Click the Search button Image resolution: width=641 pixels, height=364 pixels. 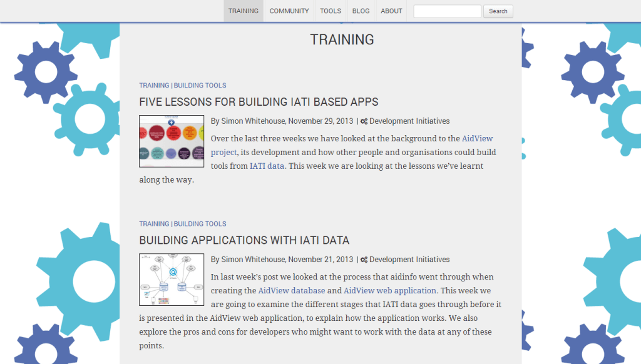(x=498, y=11)
